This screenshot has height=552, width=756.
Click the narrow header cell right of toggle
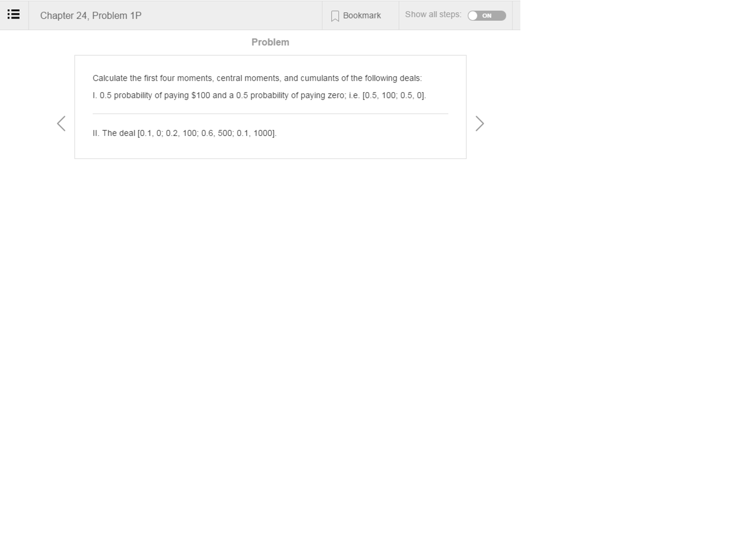(x=516, y=15)
